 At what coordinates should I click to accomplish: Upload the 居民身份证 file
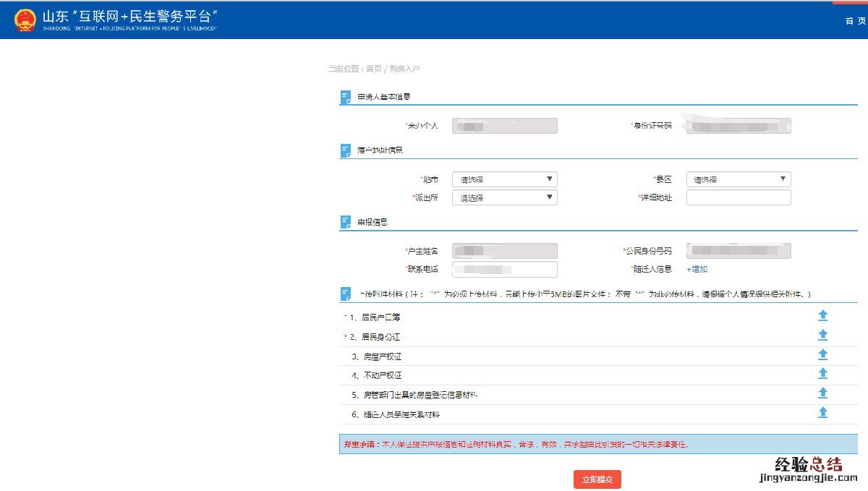[x=822, y=336]
